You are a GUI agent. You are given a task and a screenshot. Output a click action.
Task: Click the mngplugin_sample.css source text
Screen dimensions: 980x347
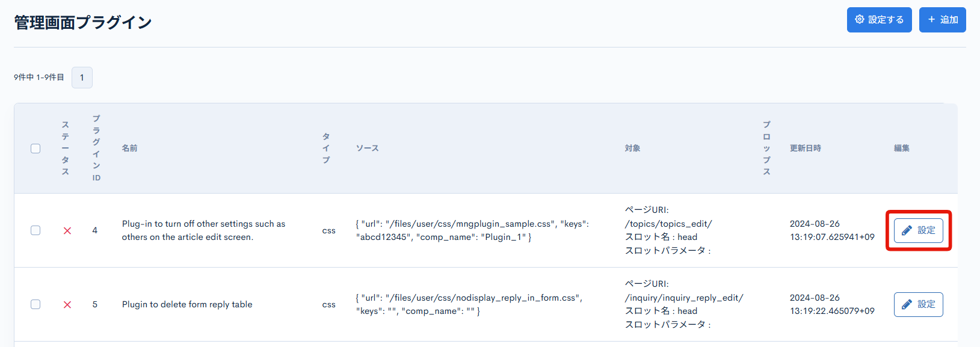coord(472,224)
